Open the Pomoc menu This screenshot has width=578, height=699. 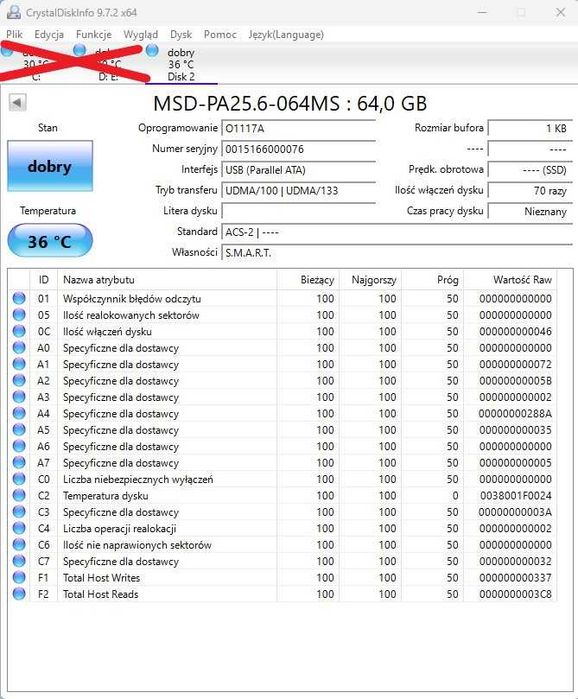220,34
